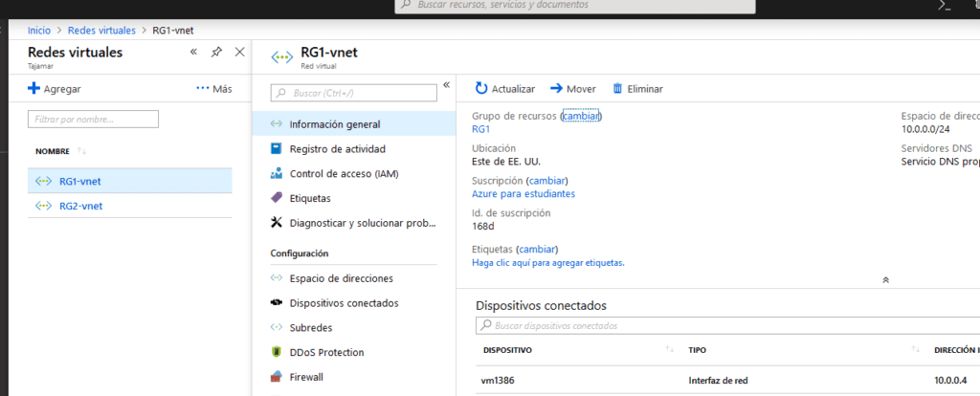This screenshot has width=980, height=396.
Task: Close the Redes virtuales blade
Action: [239, 52]
